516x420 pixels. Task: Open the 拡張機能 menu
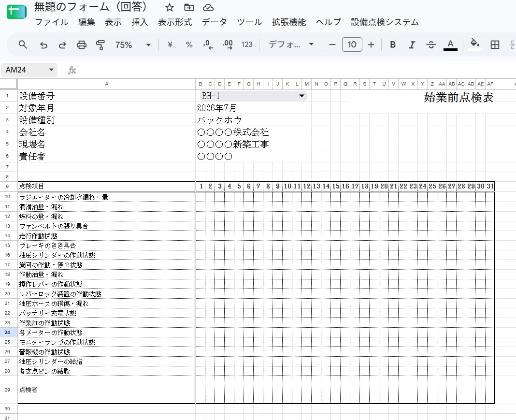point(289,22)
